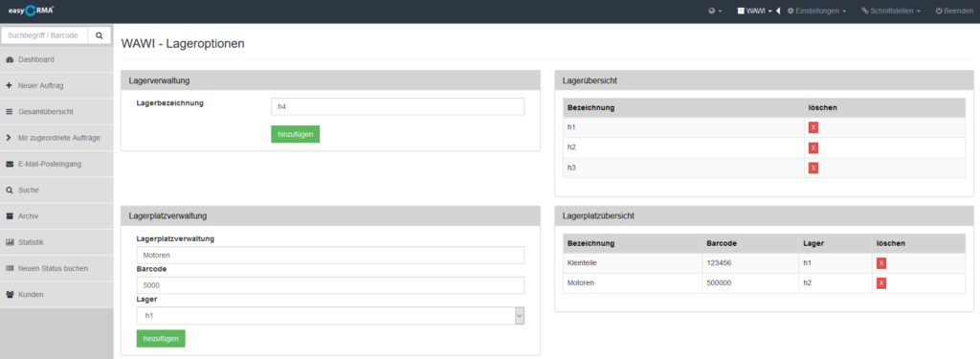Open Suche in the sidebar

[56, 191]
